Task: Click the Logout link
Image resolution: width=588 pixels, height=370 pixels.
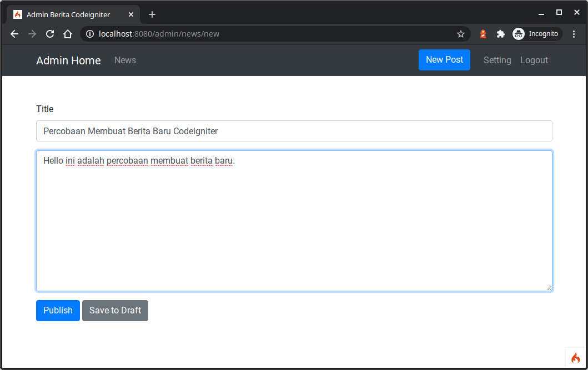Action: 534,60
